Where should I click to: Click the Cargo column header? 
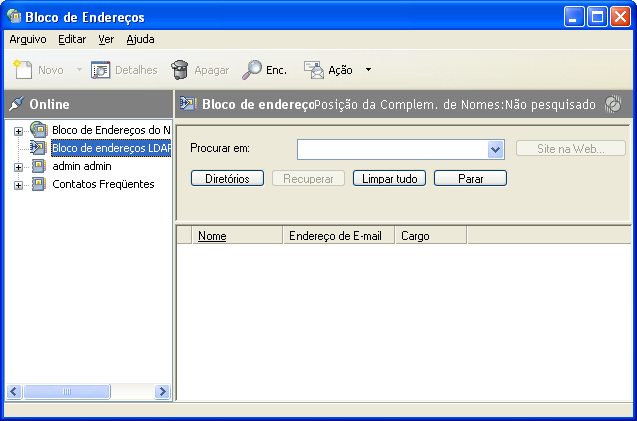(431, 236)
